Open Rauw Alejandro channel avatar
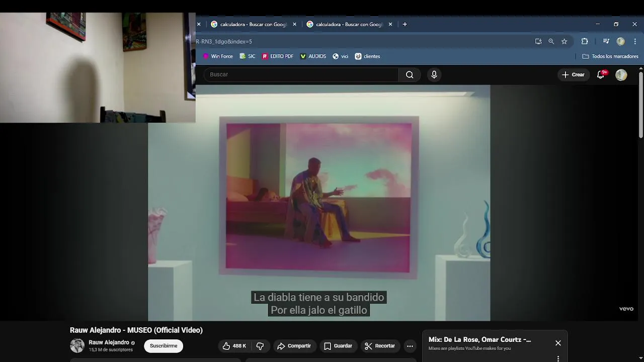The image size is (644, 362). click(77, 346)
